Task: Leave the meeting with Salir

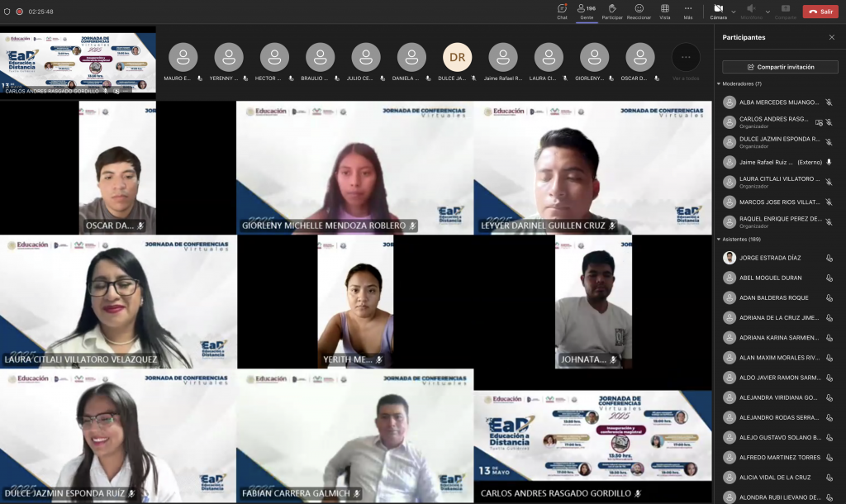Action: point(820,12)
